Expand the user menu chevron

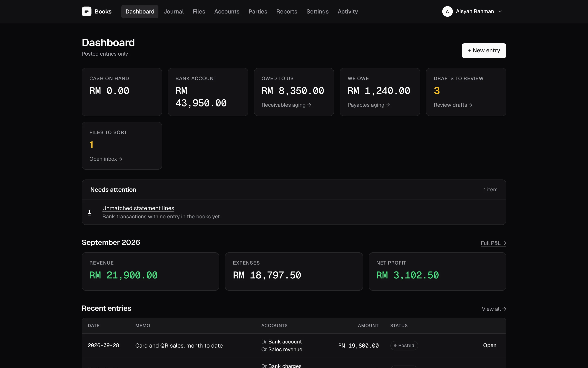(x=500, y=11)
